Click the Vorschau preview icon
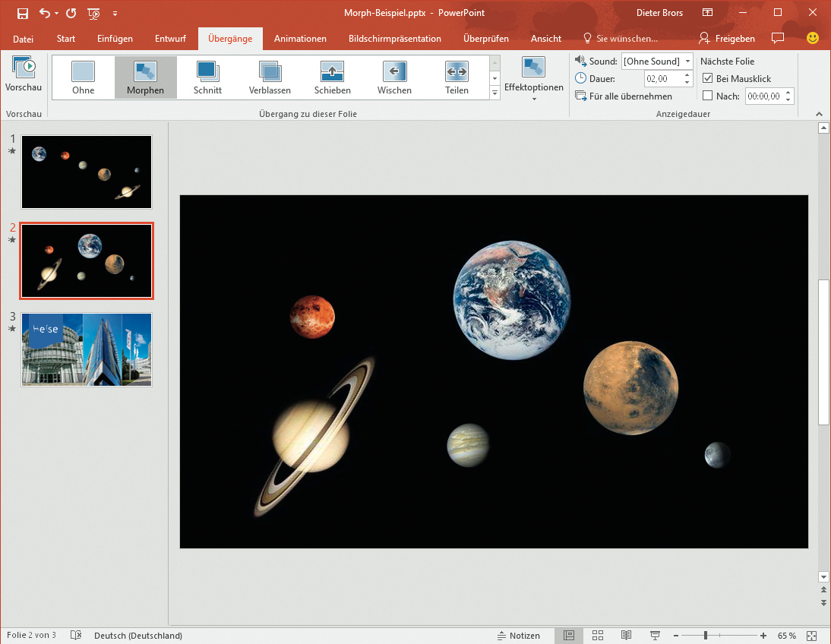 point(24,68)
